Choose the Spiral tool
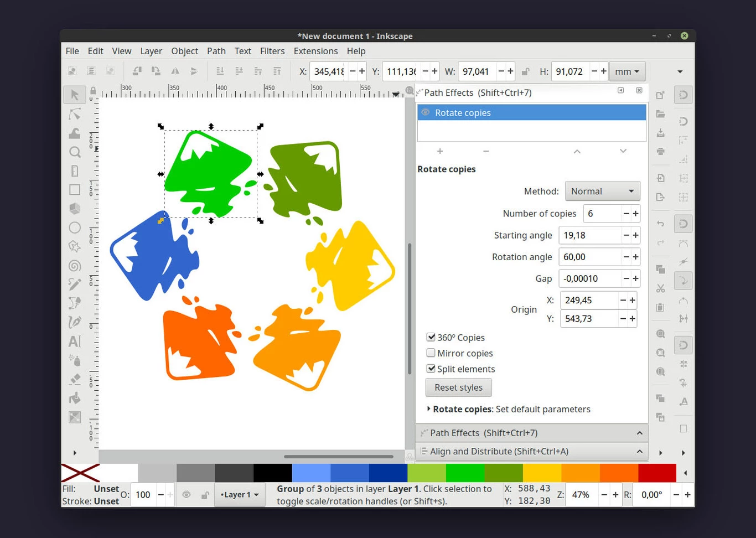 point(75,266)
